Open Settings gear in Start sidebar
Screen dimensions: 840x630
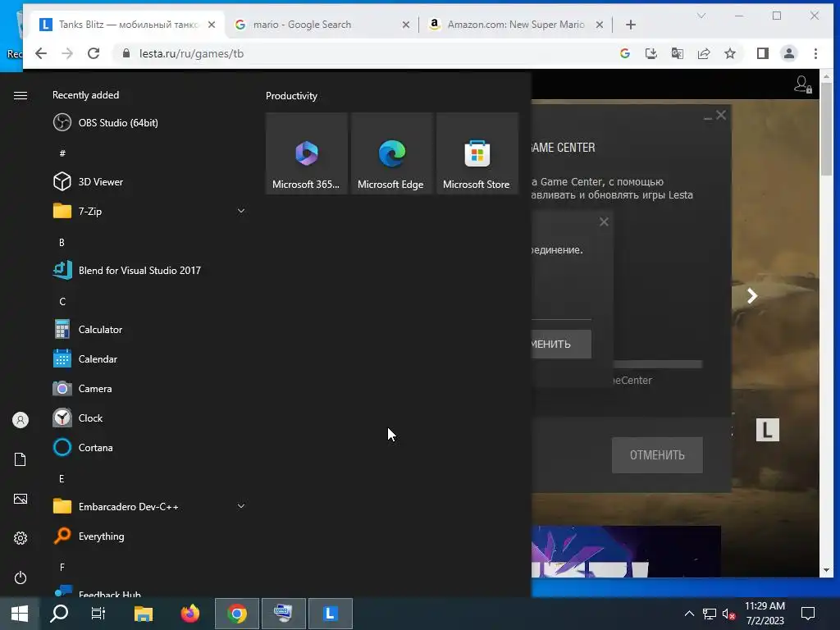(21, 538)
